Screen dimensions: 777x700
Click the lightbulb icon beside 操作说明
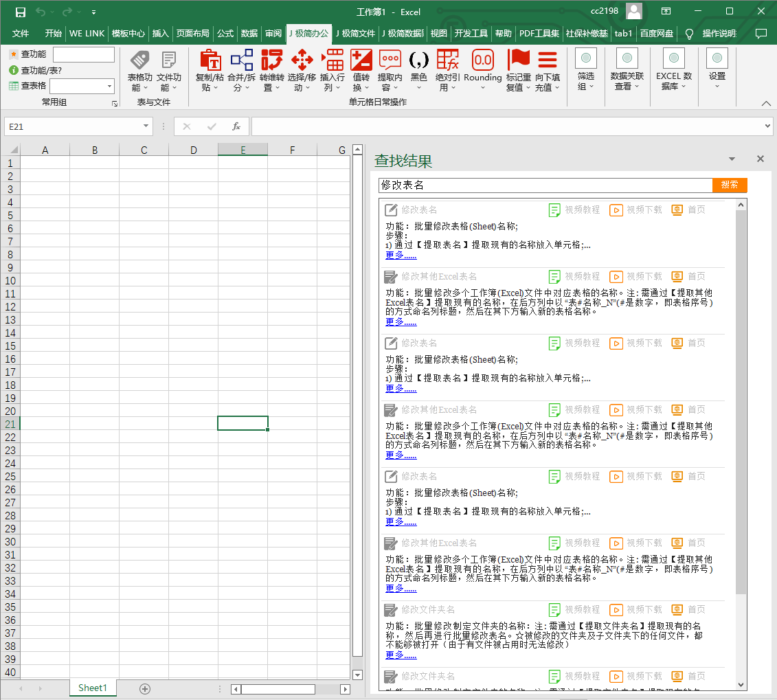(x=689, y=34)
